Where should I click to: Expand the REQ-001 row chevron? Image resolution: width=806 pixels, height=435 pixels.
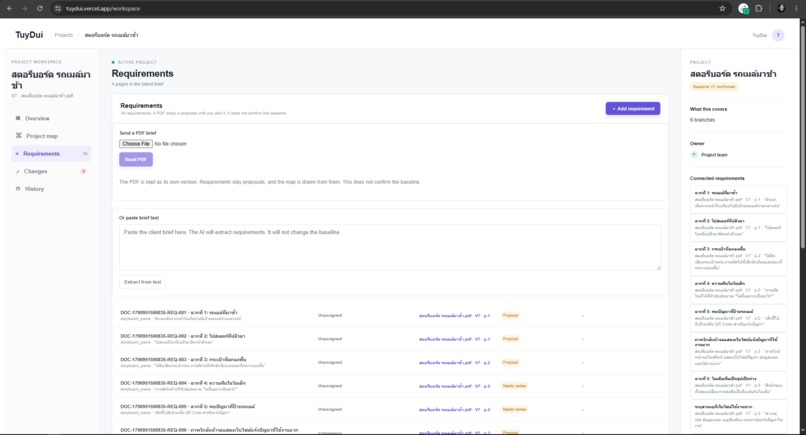pyautogui.click(x=582, y=316)
